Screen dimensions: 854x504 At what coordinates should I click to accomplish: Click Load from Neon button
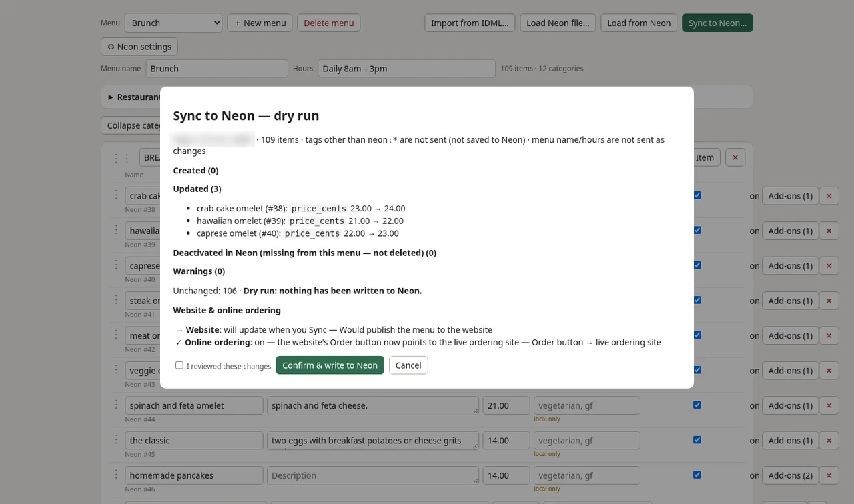pyautogui.click(x=639, y=23)
